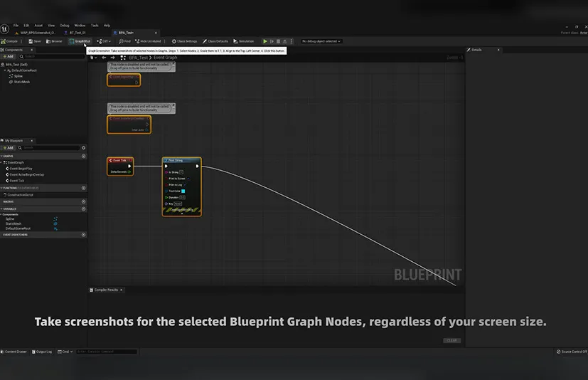Open the debug object selector dropdown

tap(321, 41)
